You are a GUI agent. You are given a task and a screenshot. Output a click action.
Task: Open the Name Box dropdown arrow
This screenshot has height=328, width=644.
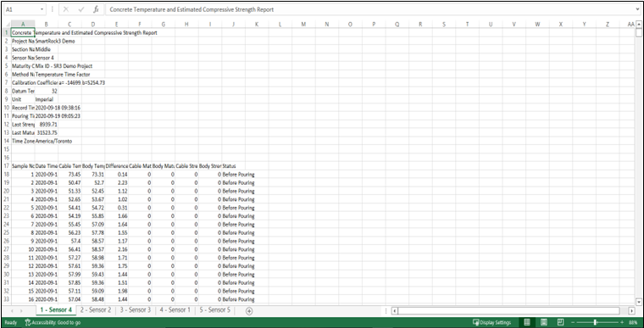click(42, 9)
